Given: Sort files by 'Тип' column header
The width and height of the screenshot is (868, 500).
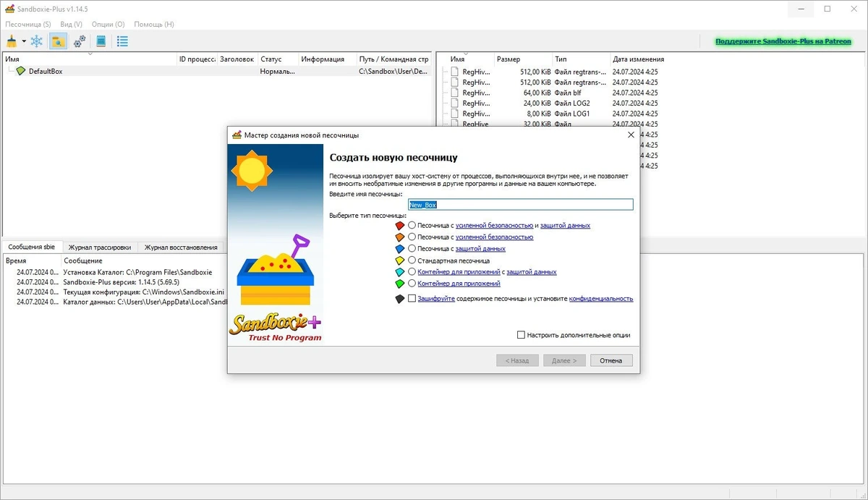Looking at the screenshot, I should click(581, 59).
